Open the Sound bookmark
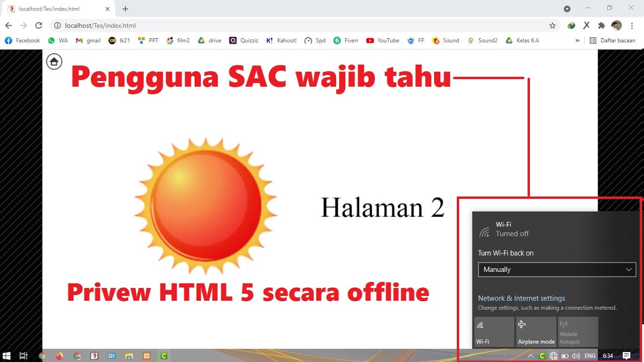This screenshot has height=362, width=644. pyautogui.click(x=445, y=40)
